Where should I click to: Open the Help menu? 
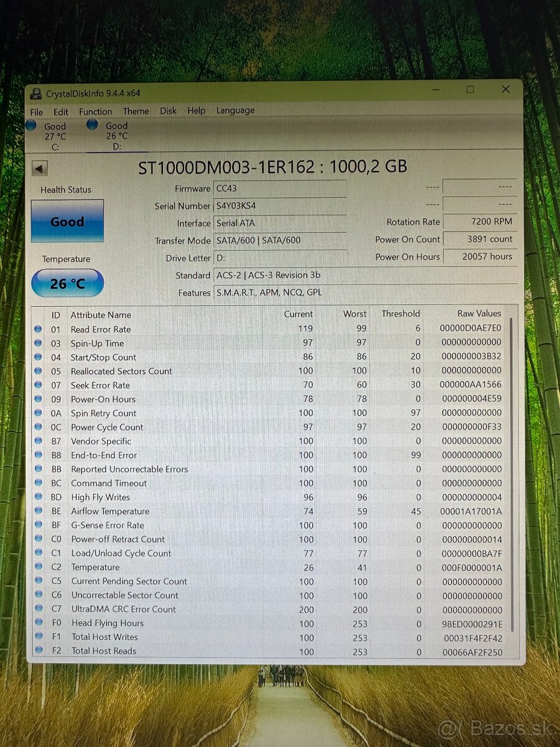(x=197, y=110)
